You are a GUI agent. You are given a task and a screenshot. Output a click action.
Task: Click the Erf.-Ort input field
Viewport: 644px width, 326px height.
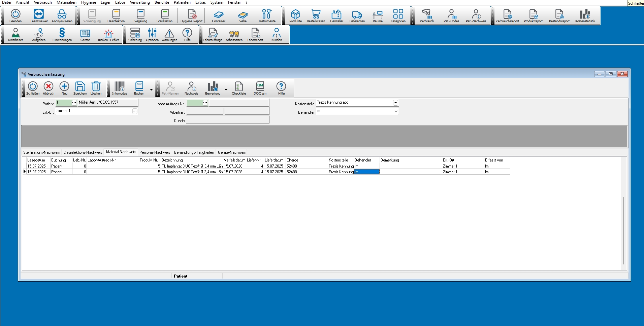(x=93, y=111)
